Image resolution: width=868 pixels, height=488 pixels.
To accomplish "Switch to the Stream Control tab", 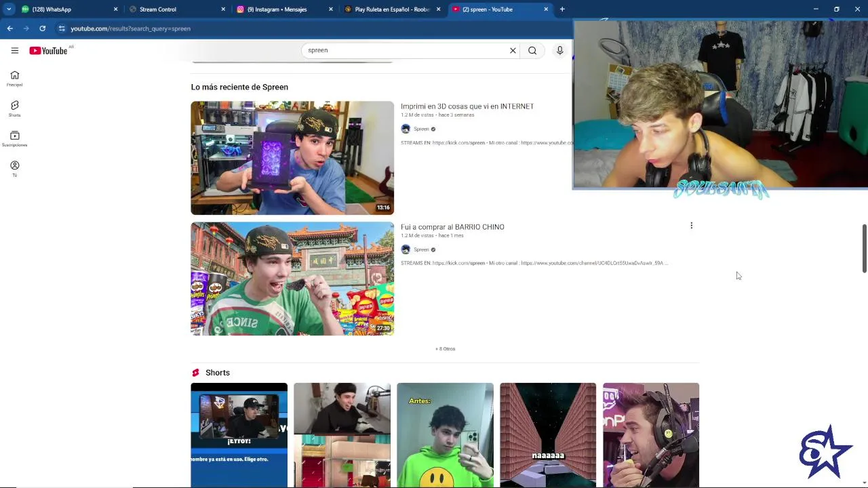I will pyautogui.click(x=176, y=9).
